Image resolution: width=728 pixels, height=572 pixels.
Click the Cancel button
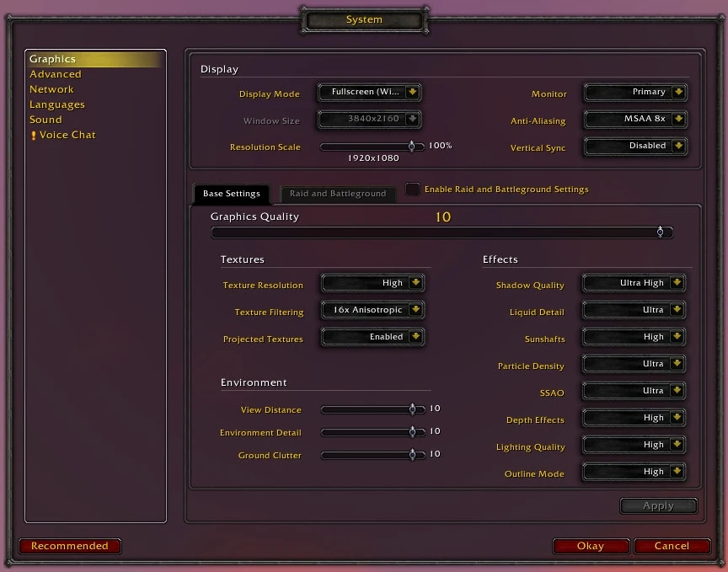[672, 546]
